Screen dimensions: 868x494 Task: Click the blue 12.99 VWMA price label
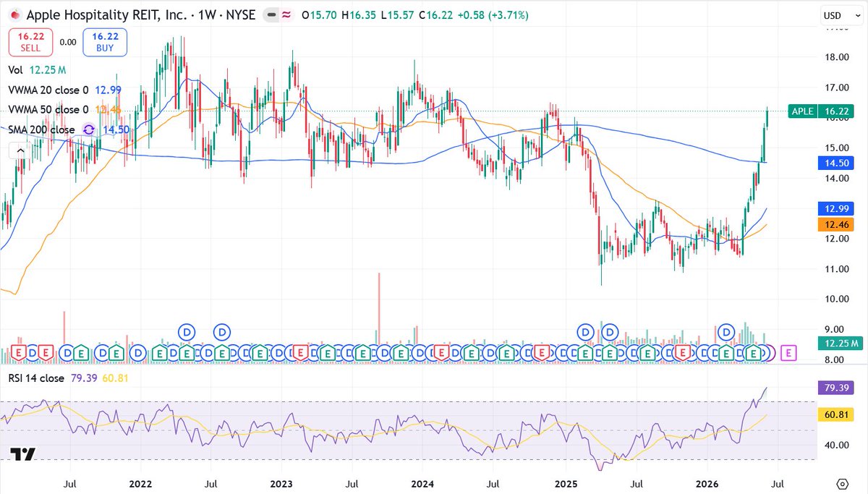pos(837,209)
